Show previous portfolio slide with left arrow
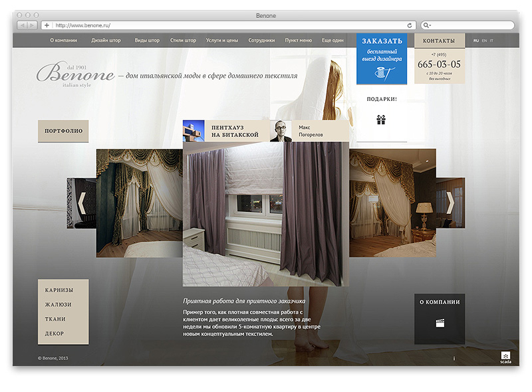 82,203
